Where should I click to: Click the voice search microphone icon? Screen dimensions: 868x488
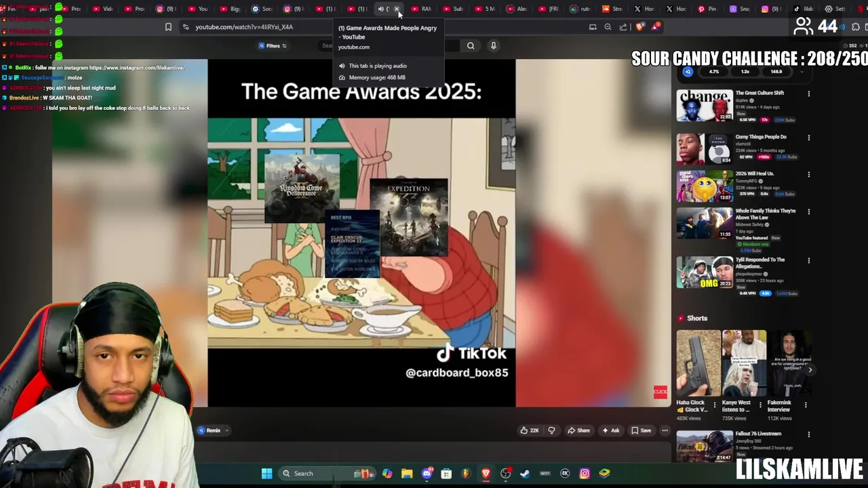coord(494,45)
